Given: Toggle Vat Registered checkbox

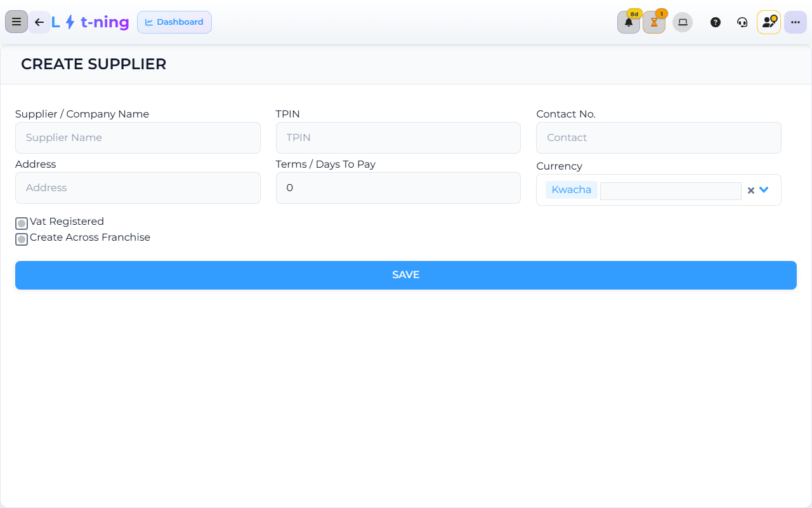Looking at the screenshot, I should pos(22,224).
